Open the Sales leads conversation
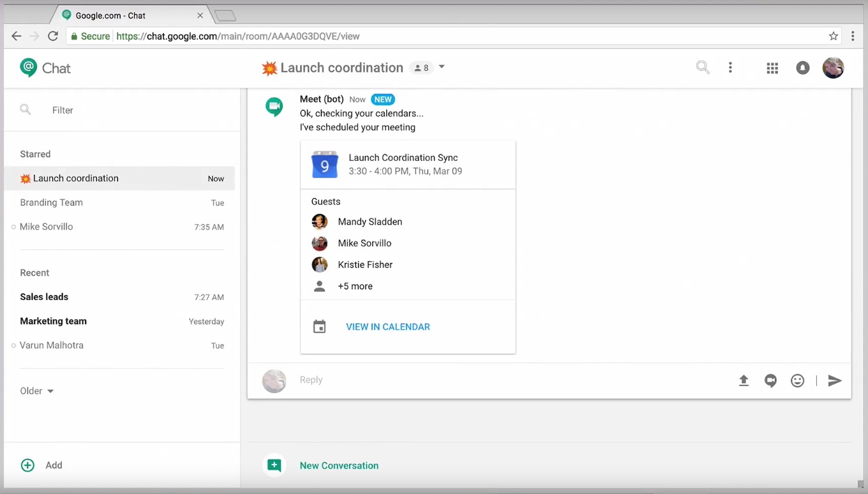The image size is (868, 494). 122,297
